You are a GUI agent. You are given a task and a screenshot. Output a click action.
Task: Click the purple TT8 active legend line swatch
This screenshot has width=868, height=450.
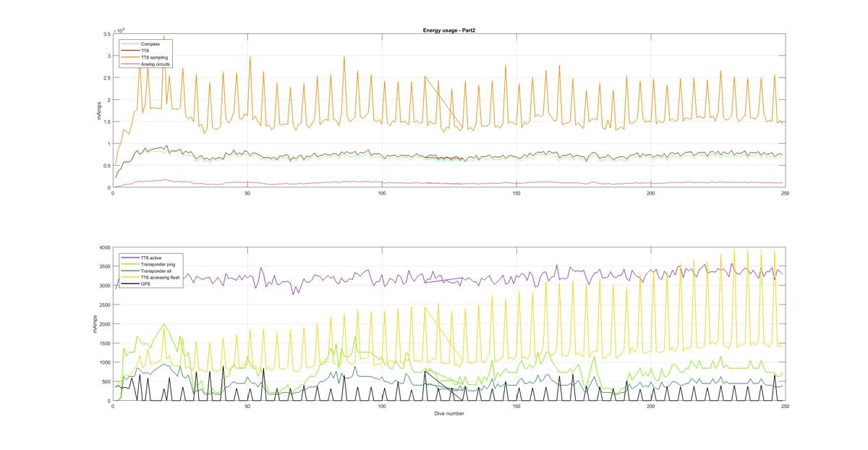(130, 258)
